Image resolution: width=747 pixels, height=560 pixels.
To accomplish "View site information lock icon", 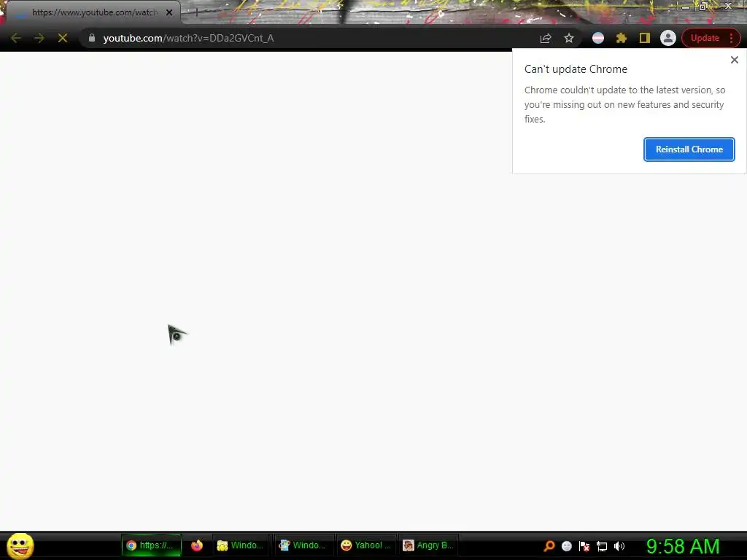I will point(91,38).
